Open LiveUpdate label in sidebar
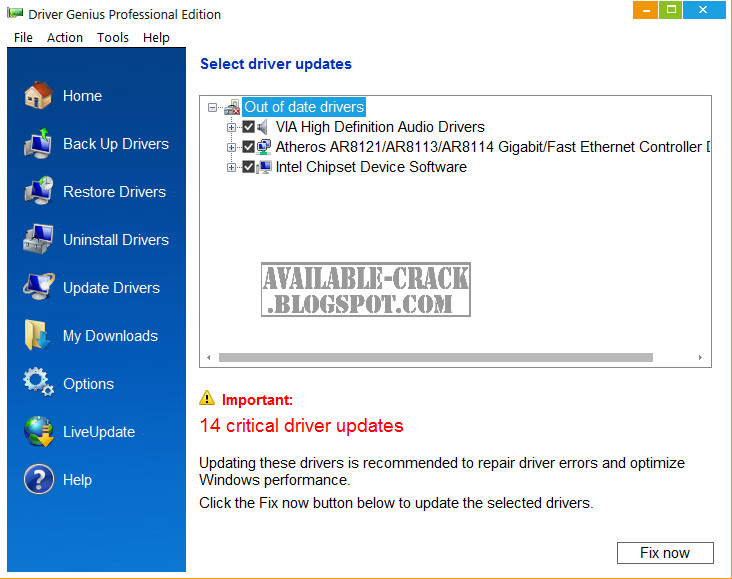Viewport: 732px width, 579px height. click(x=99, y=432)
